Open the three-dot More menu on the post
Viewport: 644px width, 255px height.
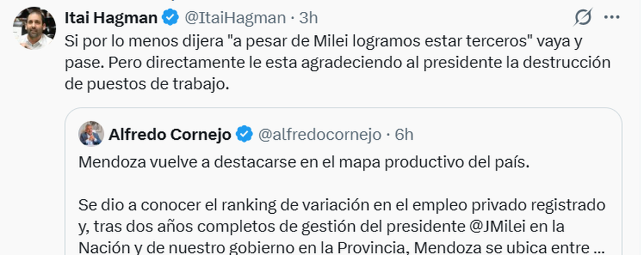point(612,18)
